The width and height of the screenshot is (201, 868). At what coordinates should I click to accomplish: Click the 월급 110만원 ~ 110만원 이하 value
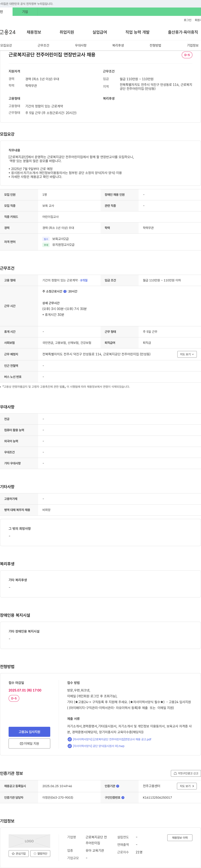162,280
